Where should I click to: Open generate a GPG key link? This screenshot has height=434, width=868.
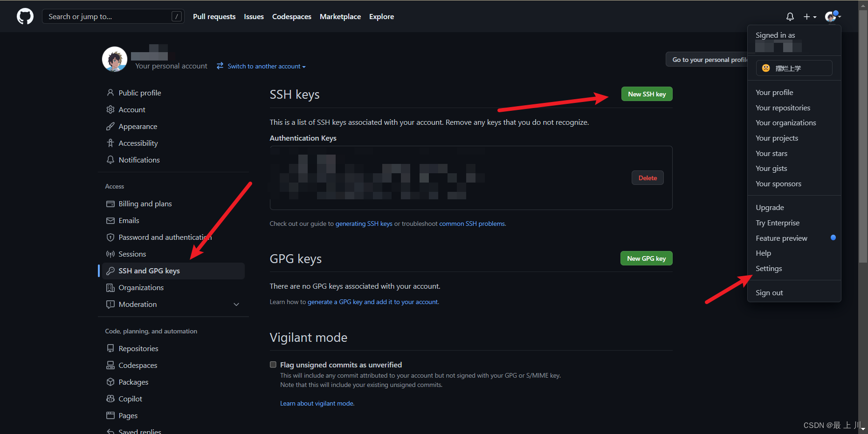click(372, 302)
